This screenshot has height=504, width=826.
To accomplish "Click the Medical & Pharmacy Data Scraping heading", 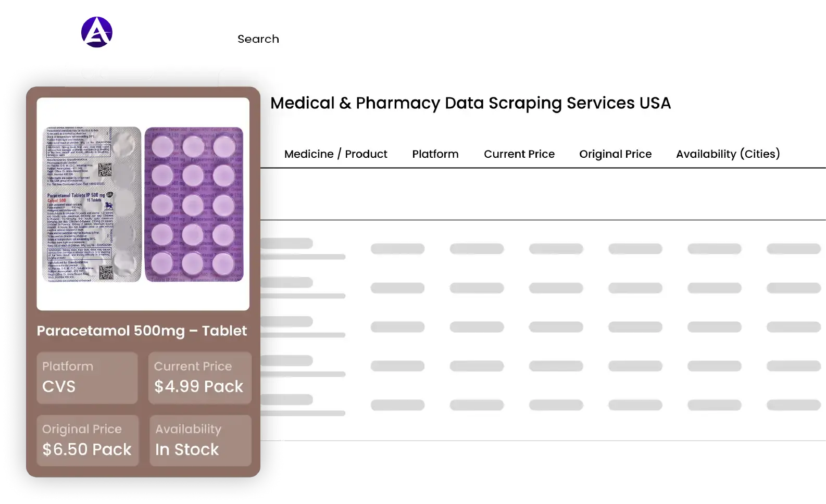I will [471, 103].
